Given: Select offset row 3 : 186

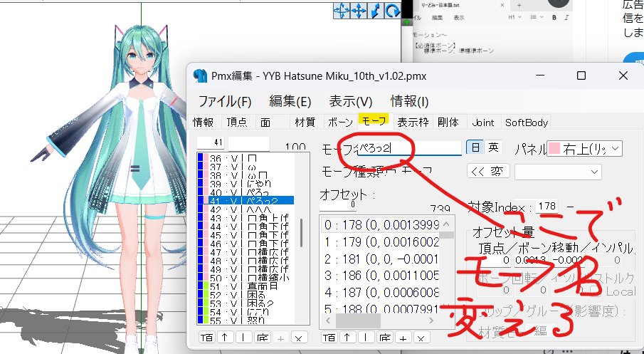Looking at the screenshot, I should tap(380, 275).
